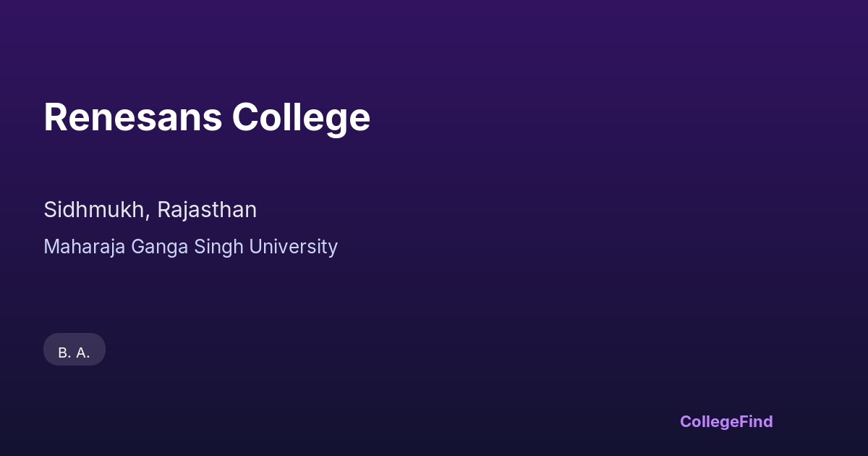Click the word Maharaja in the university name
Image resolution: width=868 pixels, height=456 pixels.
click(85, 247)
